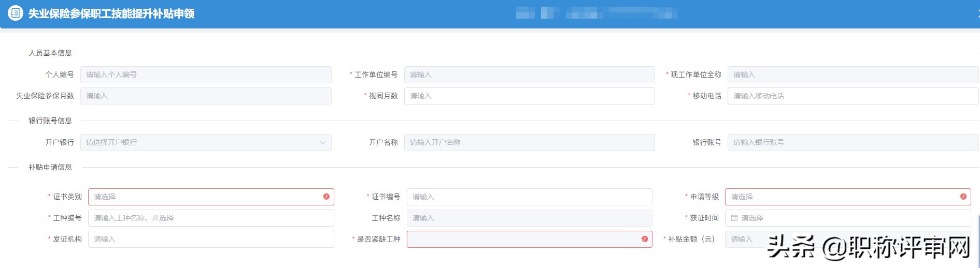Focus the 现工作单位全称 input field
The height and width of the screenshot is (268, 980).
(x=853, y=75)
